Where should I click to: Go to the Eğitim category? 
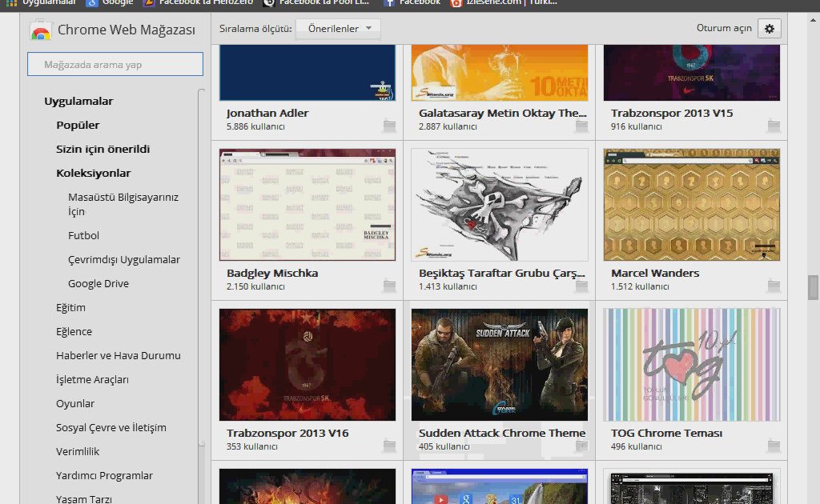point(70,308)
